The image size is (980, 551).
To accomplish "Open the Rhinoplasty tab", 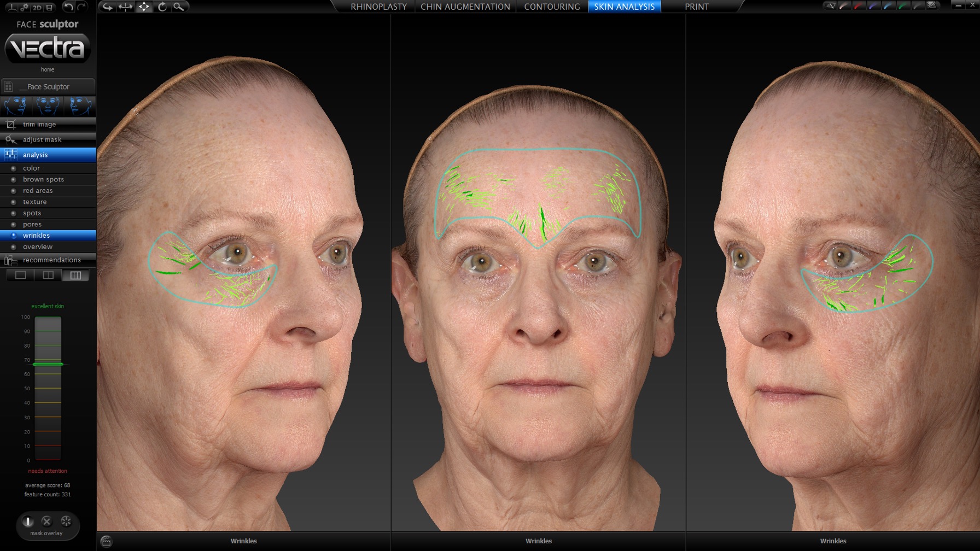I will pyautogui.click(x=378, y=7).
